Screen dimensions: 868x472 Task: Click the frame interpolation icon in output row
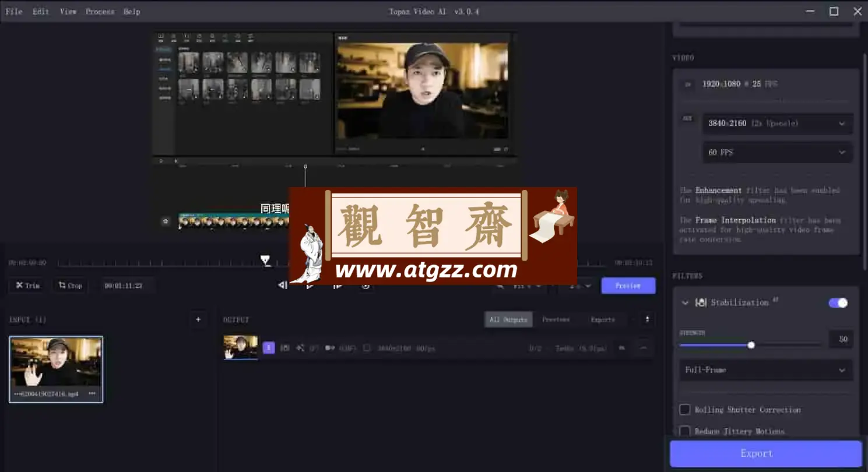pyautogui.click(x=330, y=348)
